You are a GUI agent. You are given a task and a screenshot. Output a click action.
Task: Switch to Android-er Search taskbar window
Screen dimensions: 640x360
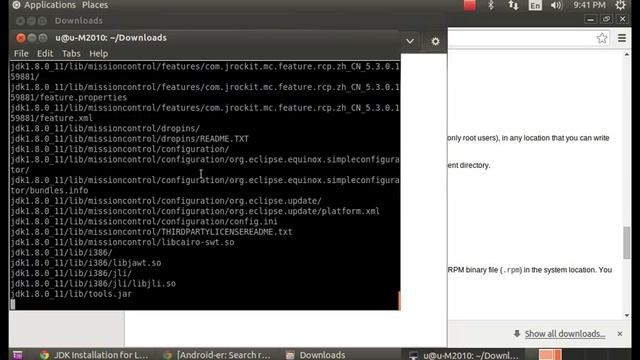coord(217,355)
